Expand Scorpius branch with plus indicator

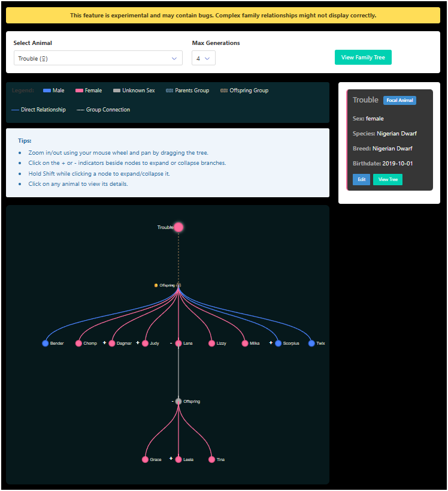point(271,343)
